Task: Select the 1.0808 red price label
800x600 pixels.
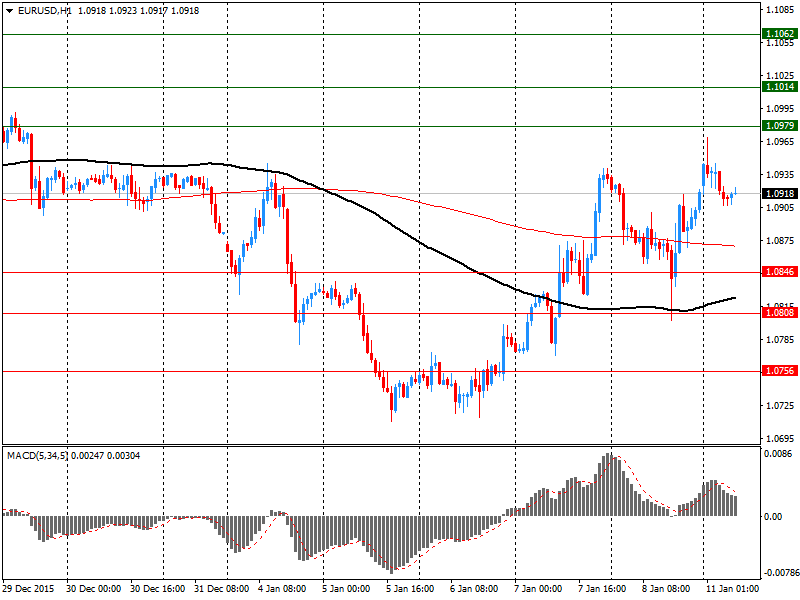Action: click(x=780, y=312)
